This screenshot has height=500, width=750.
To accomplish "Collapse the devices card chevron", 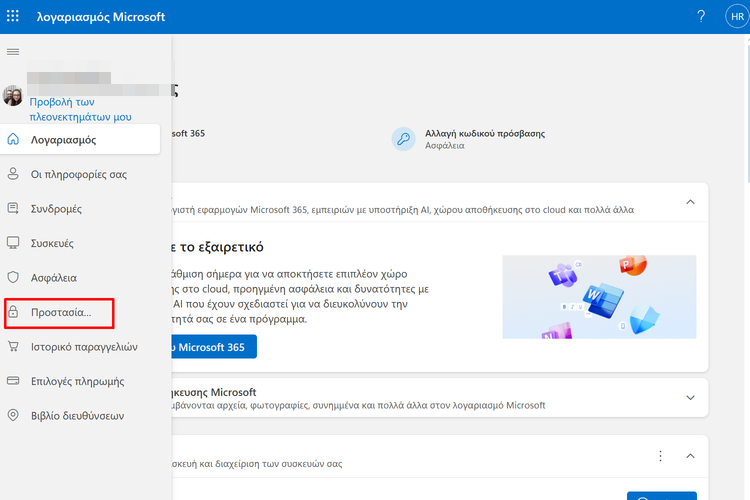I will tap(690, 456).
